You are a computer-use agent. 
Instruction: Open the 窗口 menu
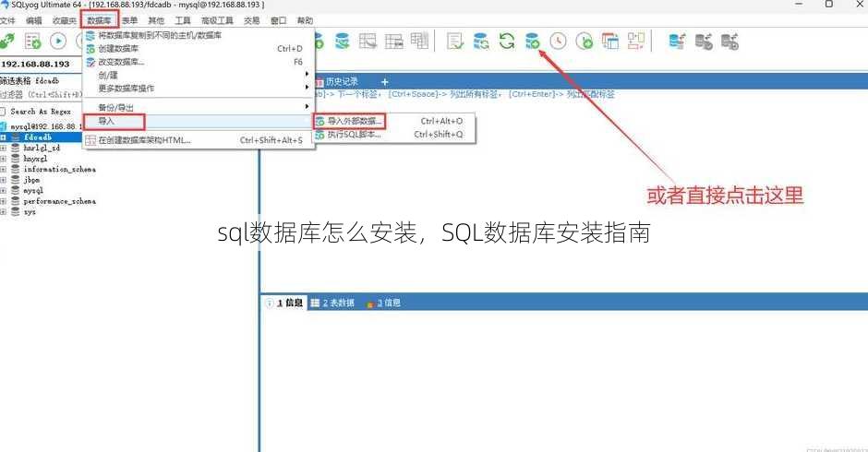click(x=279, y=20)
